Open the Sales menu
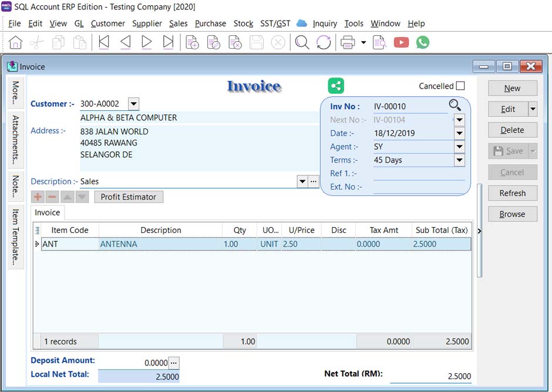The height and width of the screenshot is (392, 552). tap(178, 23)
